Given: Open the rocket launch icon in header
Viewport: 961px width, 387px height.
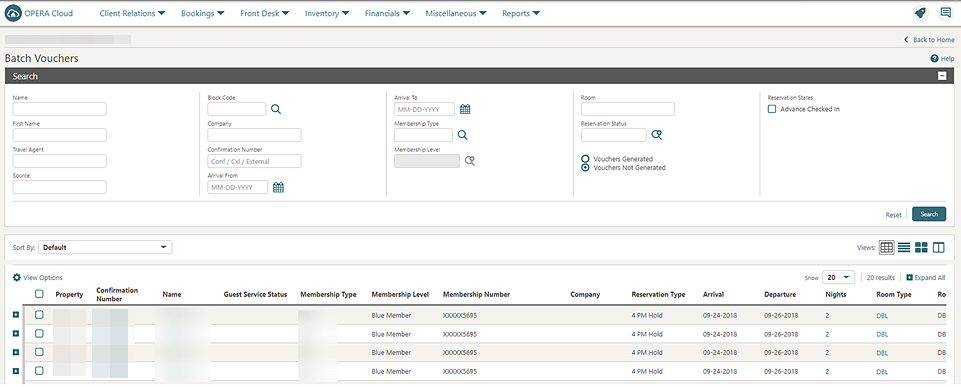Looking at the screenshot, I should point(919,13).
